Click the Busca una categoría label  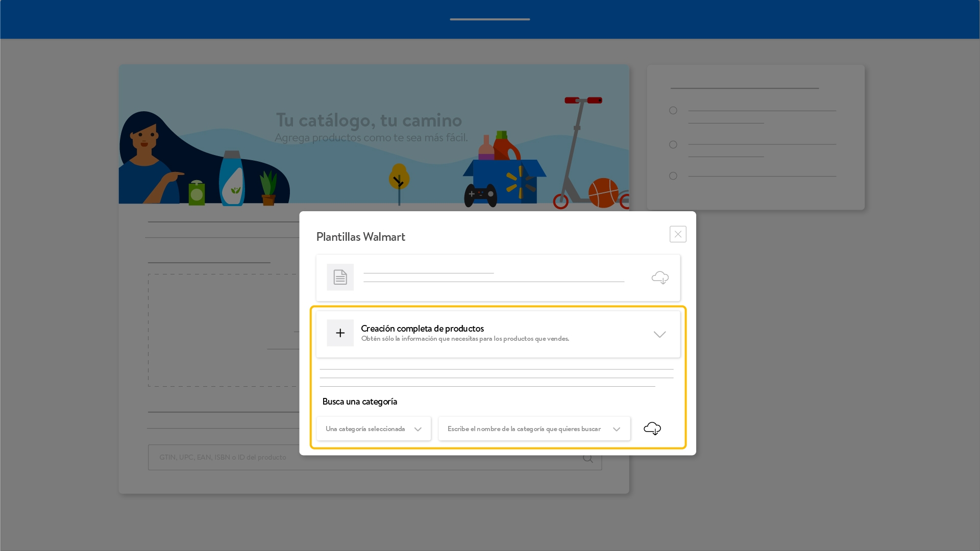point(360,402)
